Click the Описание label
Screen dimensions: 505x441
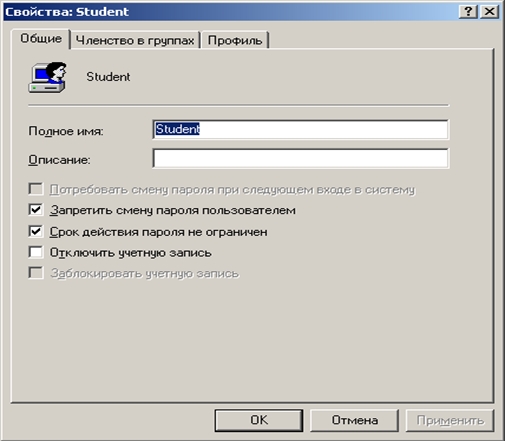(59, 160)
